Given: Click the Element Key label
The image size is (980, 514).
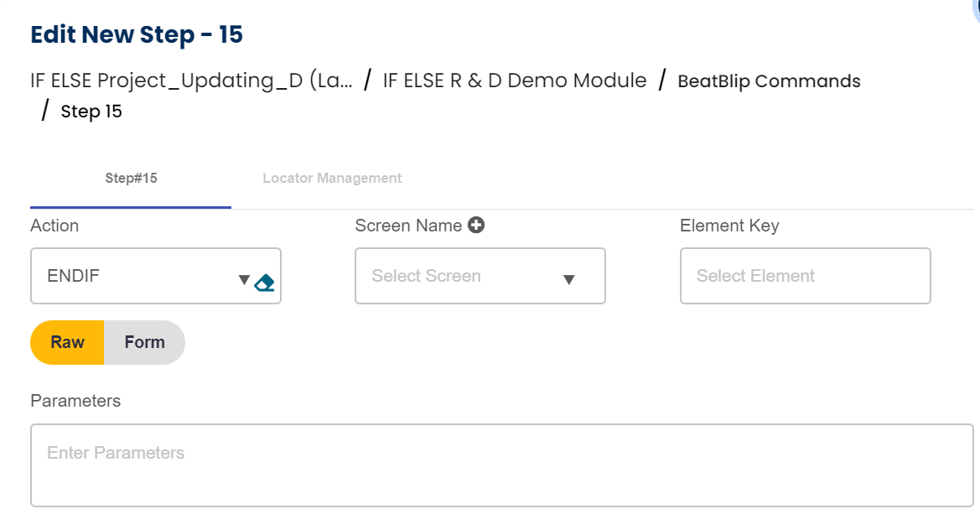Looking at the screenshot, I should (729, 226).
